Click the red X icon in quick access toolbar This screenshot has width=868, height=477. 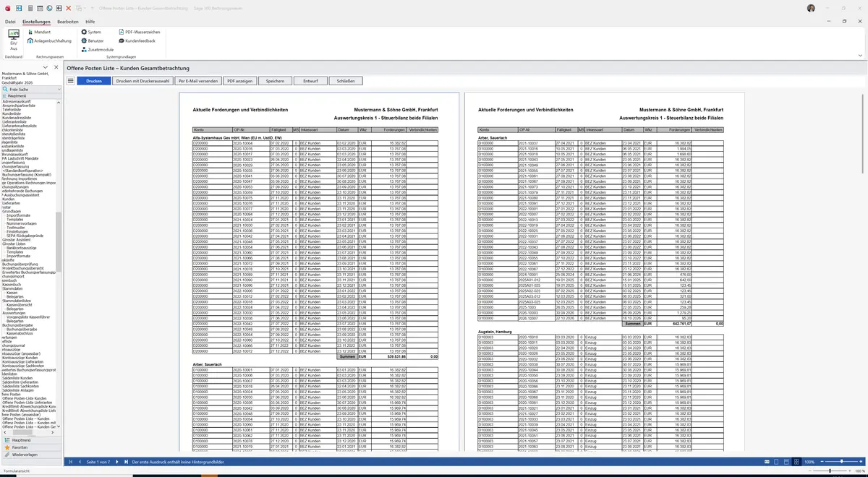coord(68,8)
